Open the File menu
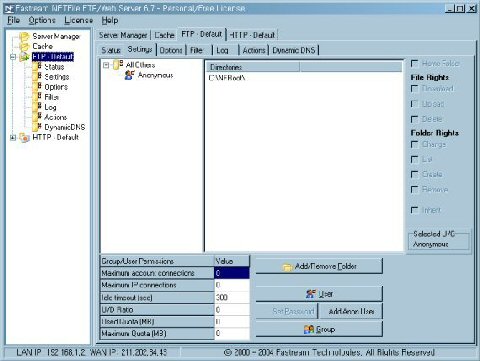 (14, 20)
